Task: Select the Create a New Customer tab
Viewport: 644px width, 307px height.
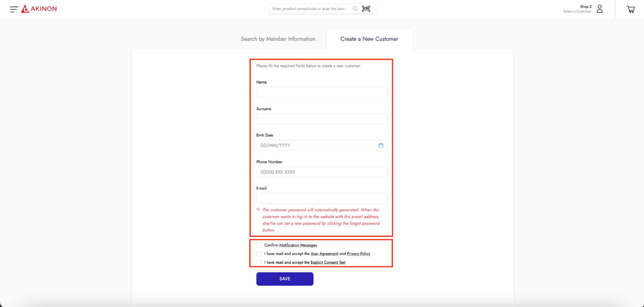Action: click(369, 39)
